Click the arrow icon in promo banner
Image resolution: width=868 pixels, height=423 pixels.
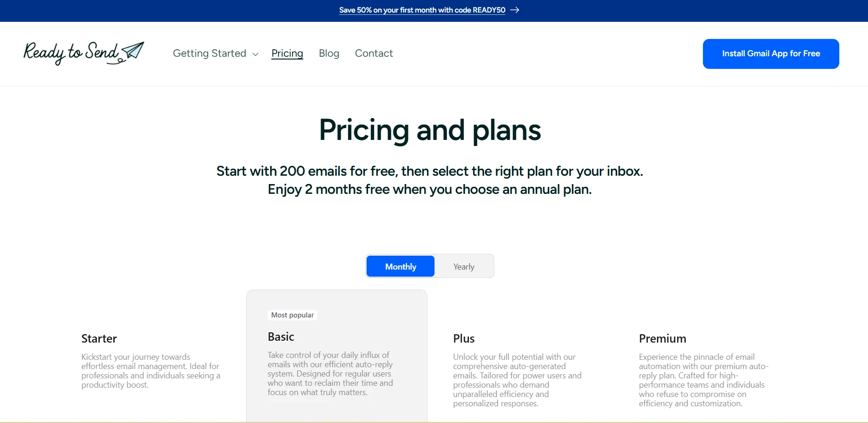pyautogui.click(x=514, y=10)
